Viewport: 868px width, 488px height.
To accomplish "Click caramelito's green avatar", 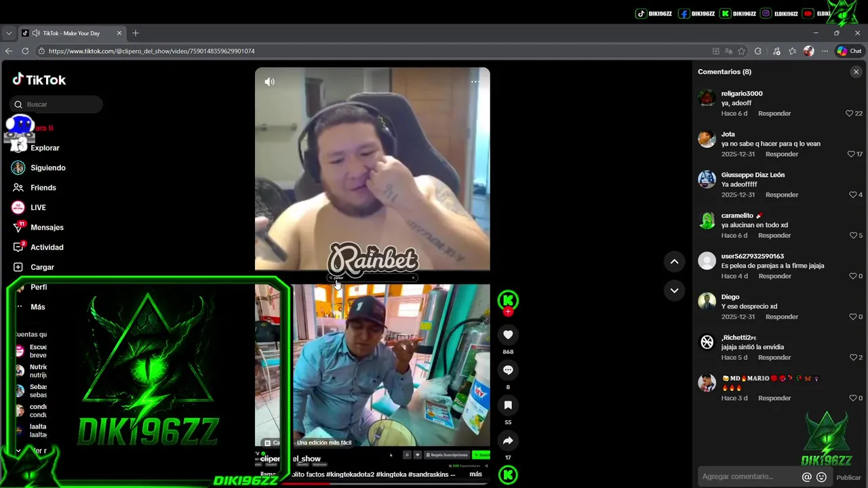I will 707,220.
